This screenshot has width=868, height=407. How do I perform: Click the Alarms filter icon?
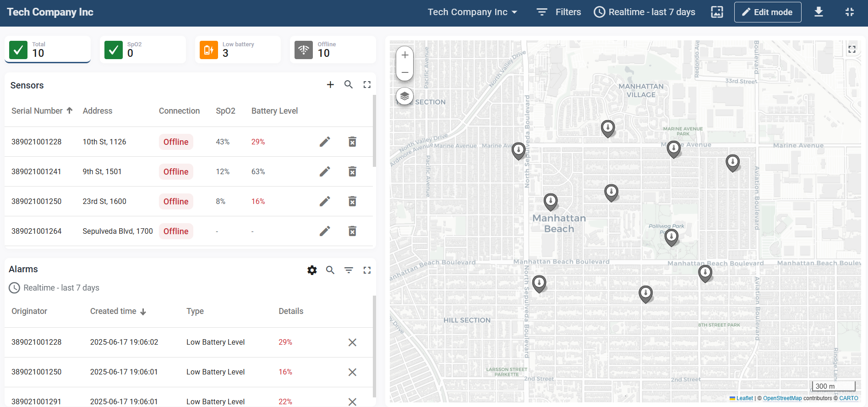(349, 270)
